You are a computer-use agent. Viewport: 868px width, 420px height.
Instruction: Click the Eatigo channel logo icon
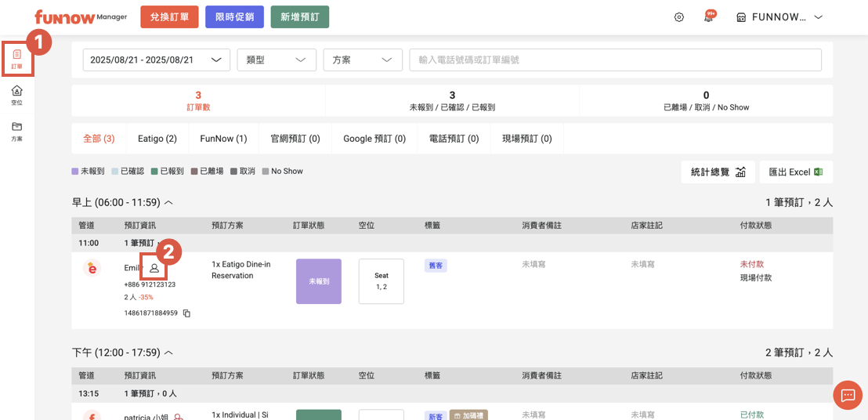pos(92,268)
